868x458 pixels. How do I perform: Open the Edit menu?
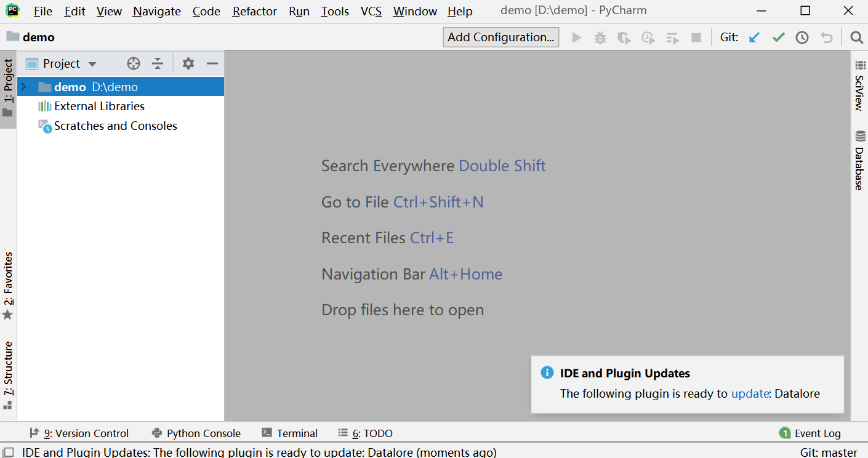click(x=75, y=11)
